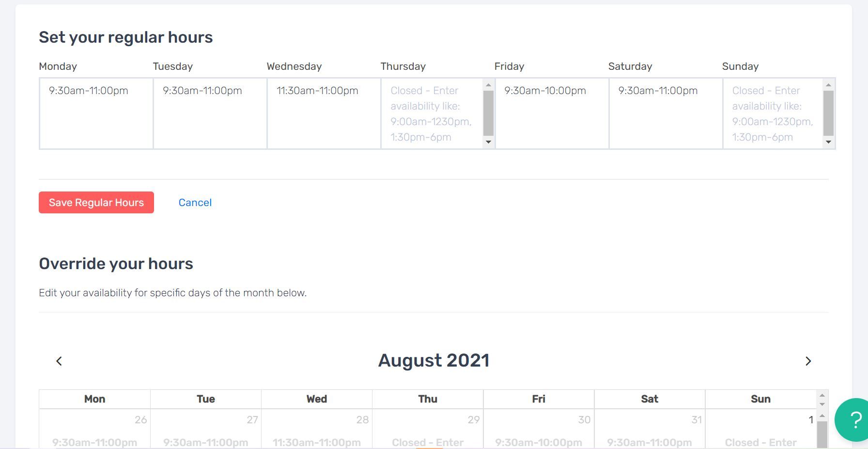This screenshot has height=449, width=868.
Task: Enter availability in the Sunday hours box
Action: [x=773, y=113]
